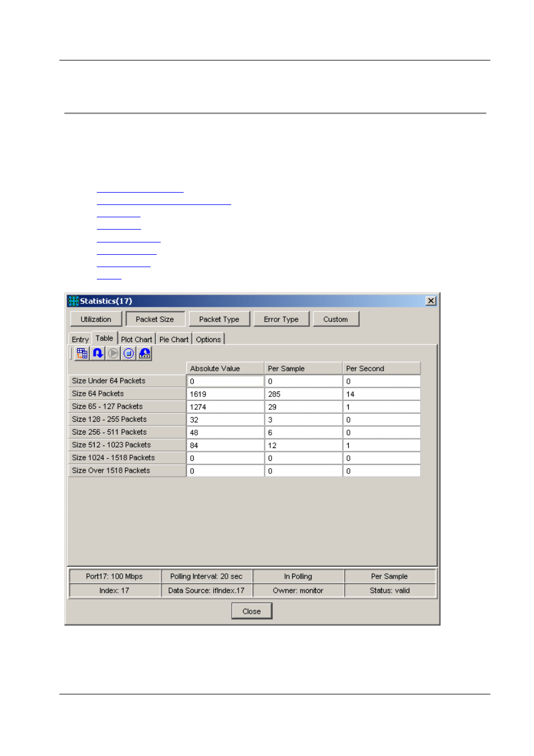Screen dimensions: 534x756
Task: Switch to the Entry tab
Action: pos(80,339)
